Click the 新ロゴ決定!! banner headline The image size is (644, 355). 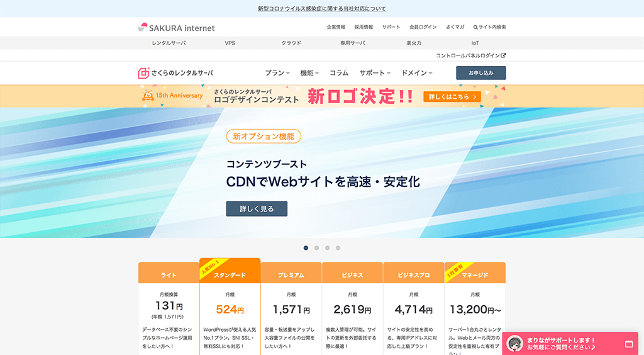coord(360,96)
